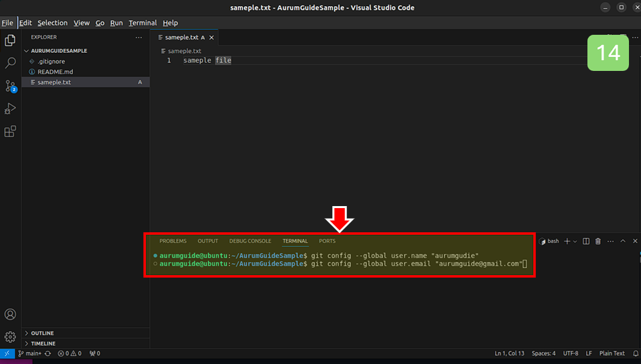This screenshot has height=364, width=641.
Task: Switch to the Output tab
Action: [x=208, y=241]
